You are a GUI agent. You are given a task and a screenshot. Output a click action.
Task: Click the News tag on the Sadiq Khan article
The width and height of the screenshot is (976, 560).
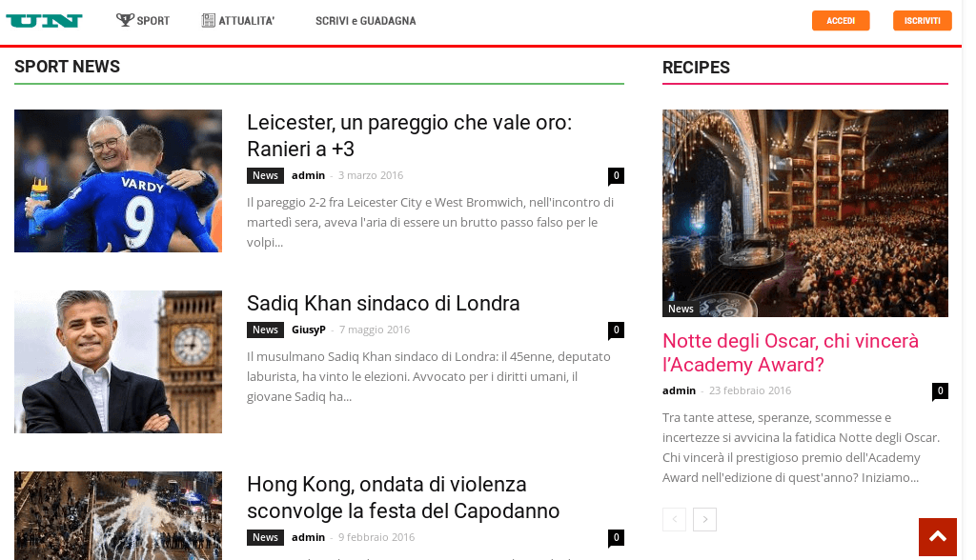(265, 330)
